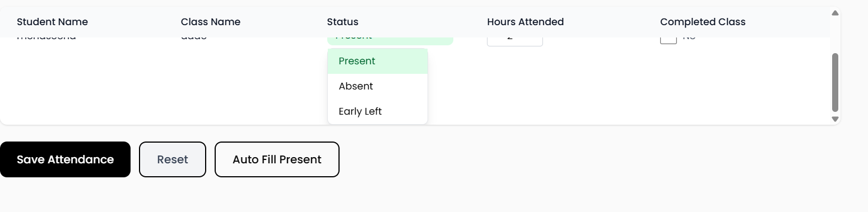Click the student name cell in the row
The height and width of the screenshot is (212, 868).
click(46, 39)
